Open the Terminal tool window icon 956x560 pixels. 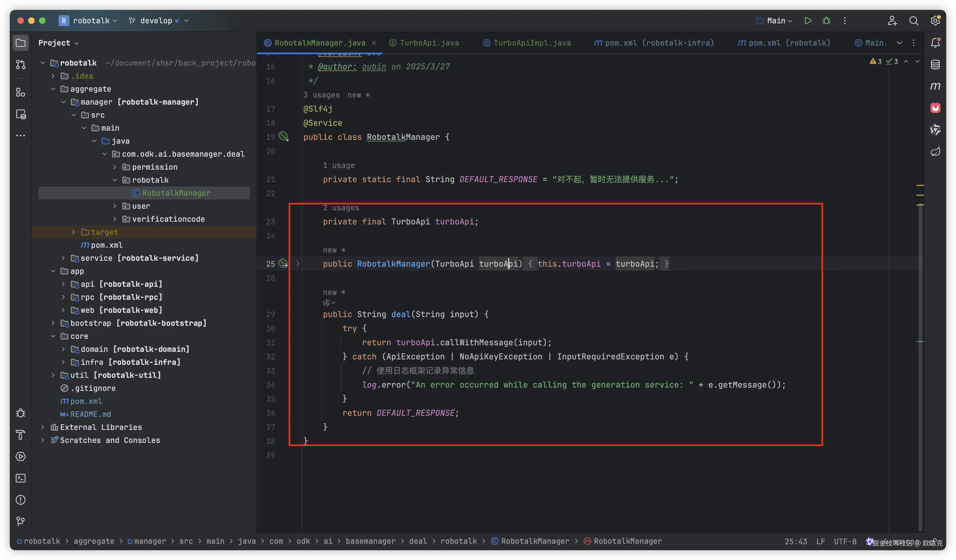click(x=21, y=478)
